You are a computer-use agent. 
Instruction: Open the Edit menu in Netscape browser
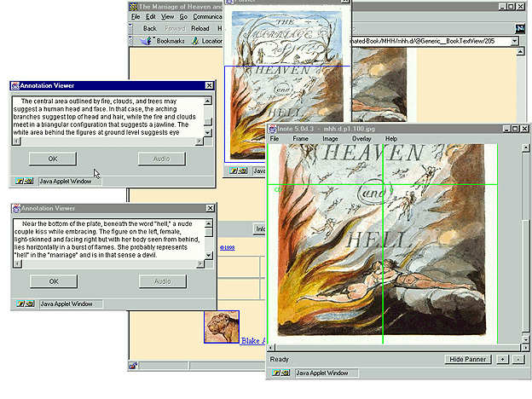(x=150, y=17)
